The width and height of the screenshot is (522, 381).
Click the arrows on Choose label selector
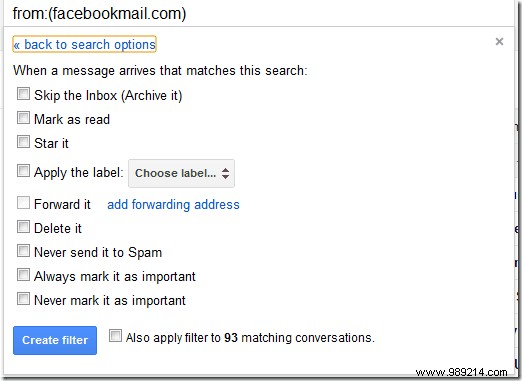point(226,173)
